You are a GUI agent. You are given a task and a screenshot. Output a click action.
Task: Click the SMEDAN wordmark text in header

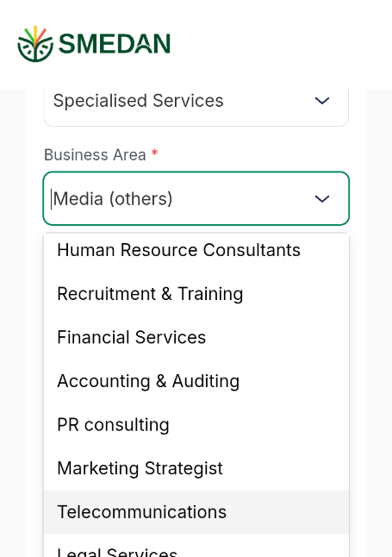click(115, 44)
